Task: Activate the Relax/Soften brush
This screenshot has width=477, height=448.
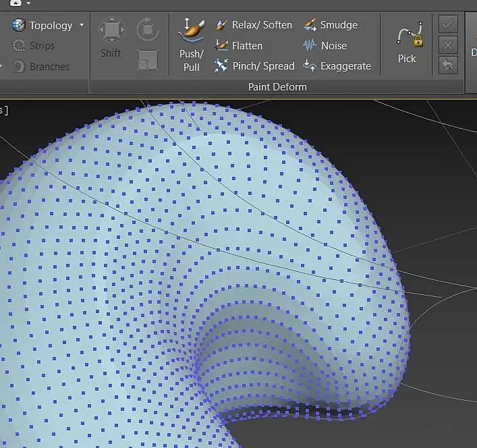Action: 254,25
